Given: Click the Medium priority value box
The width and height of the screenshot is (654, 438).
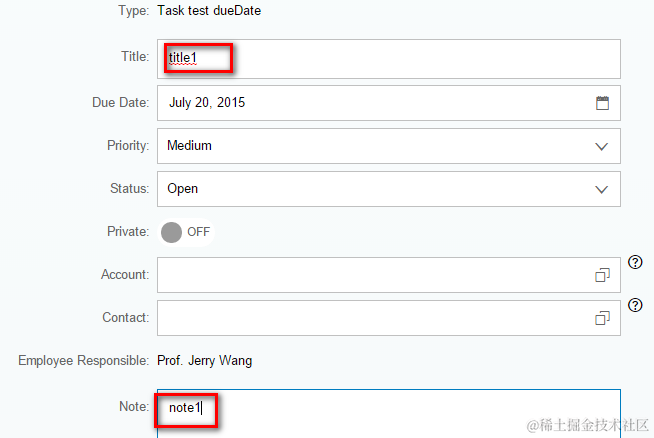Looking at the screenshot, I should click(x=370, y=146).
